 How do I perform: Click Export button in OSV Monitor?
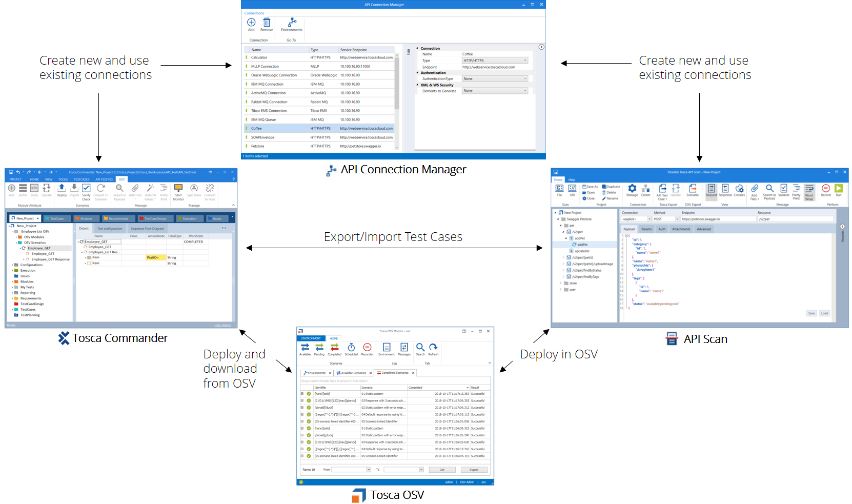474,470
